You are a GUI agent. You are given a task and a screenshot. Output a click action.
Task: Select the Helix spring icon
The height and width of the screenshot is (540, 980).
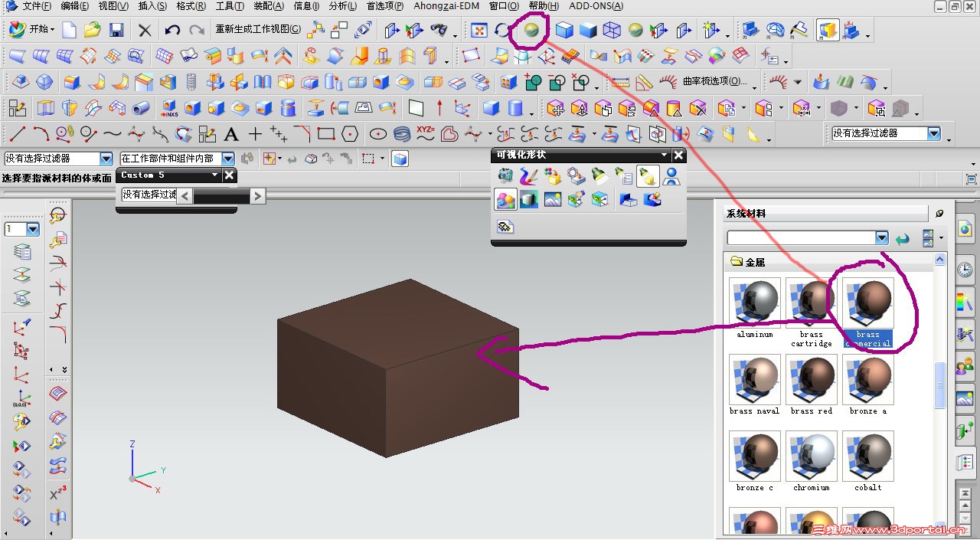pos(402,134)
